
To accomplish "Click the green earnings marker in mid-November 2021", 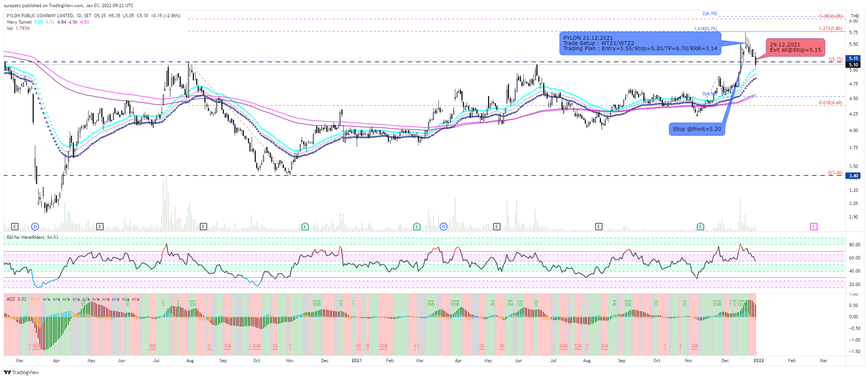I will [700, 226].
